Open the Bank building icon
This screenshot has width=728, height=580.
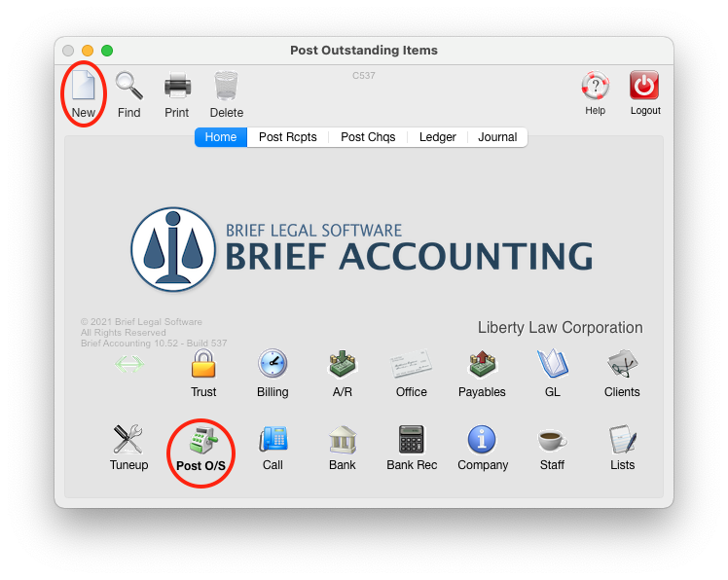343,439
